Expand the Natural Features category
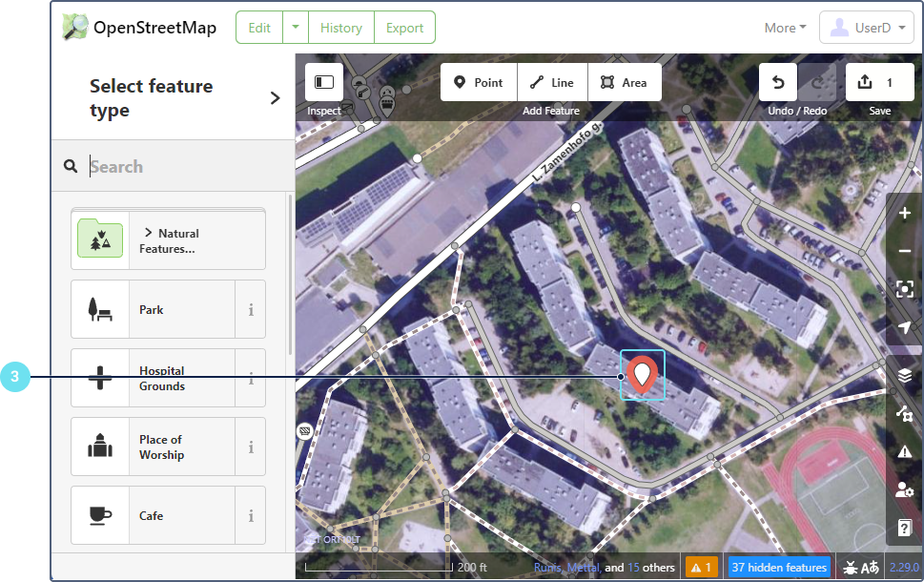Viewport: 924px width, 582px height. coord(169,240)
